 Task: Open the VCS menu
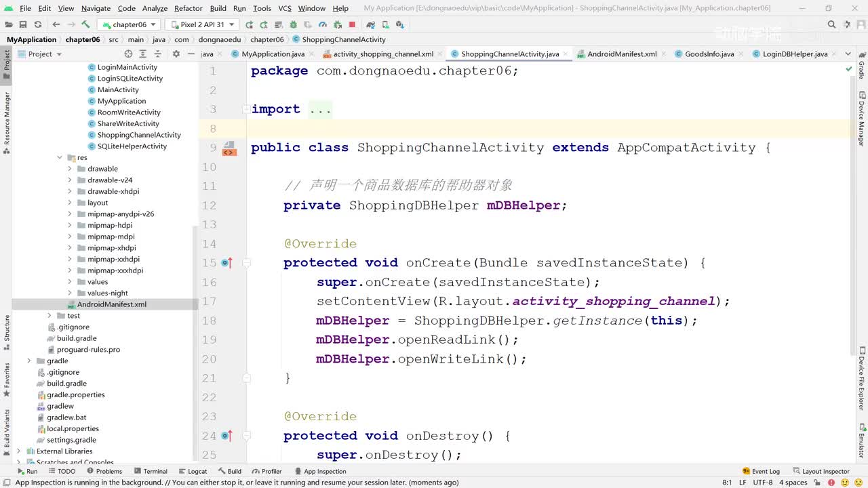pyautogui.click(x=285, y=8)
